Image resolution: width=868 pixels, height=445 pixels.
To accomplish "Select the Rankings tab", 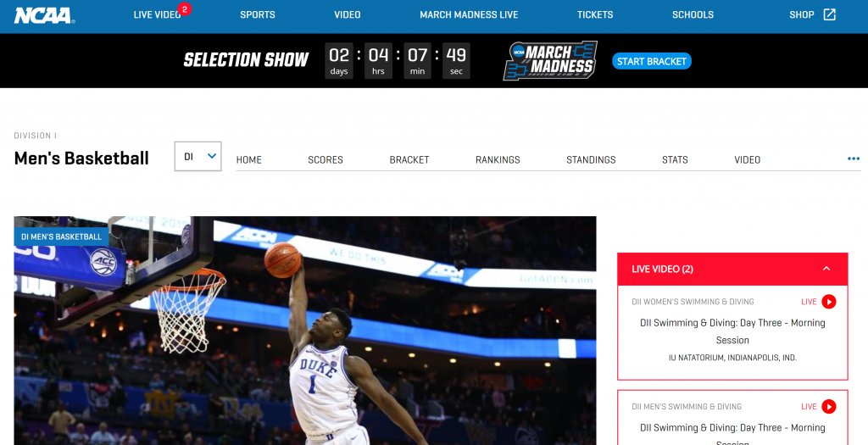I will [498, 160].
